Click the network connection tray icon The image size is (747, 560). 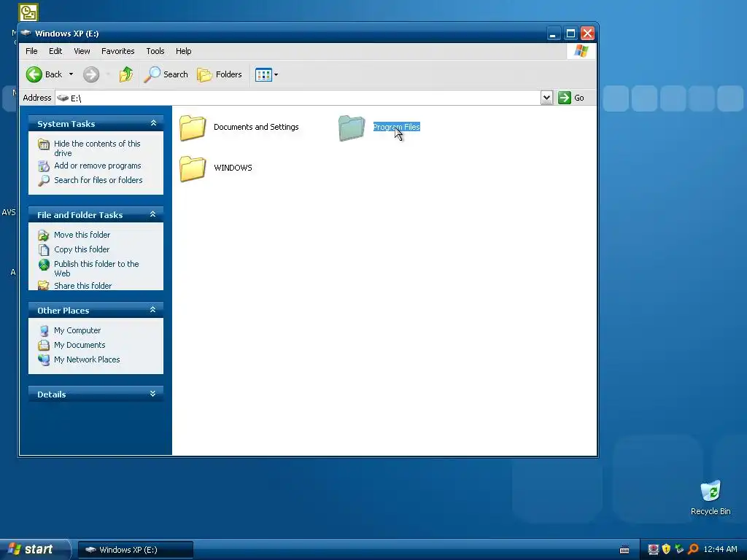coord(680,550)
